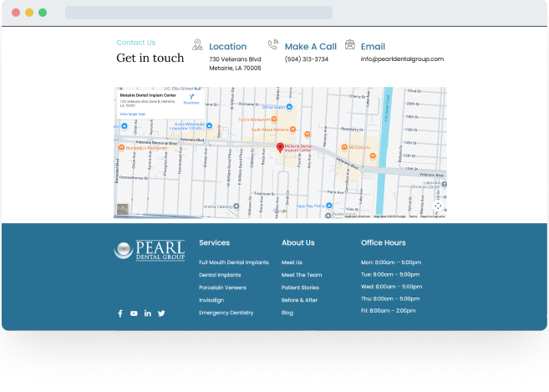549x392 pixels.
Task: Open Full Mouth Dental Implants service link
Action: 234,262
